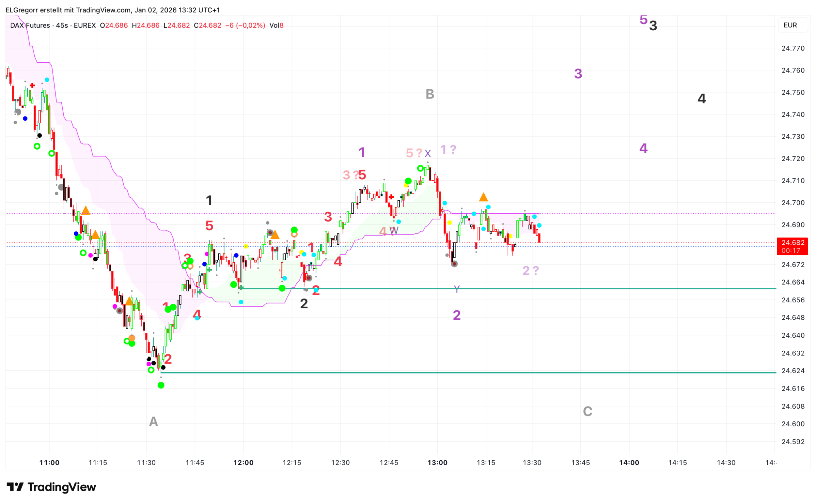
Task: Select the gray wave label B
Action: (x=430, y=94)
